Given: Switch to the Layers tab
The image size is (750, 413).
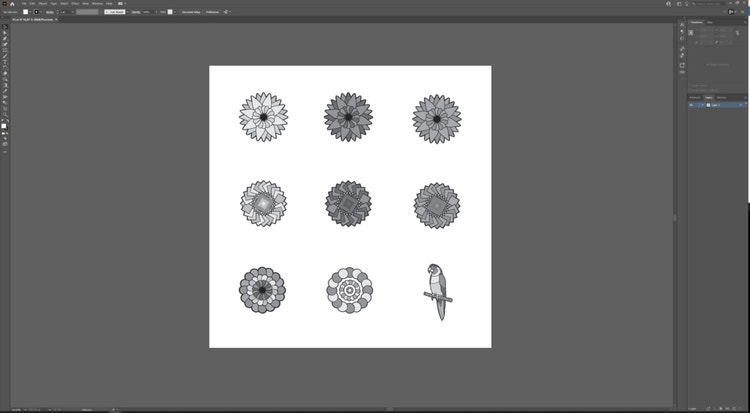Looking at the screenshot, I should point(708,97).
